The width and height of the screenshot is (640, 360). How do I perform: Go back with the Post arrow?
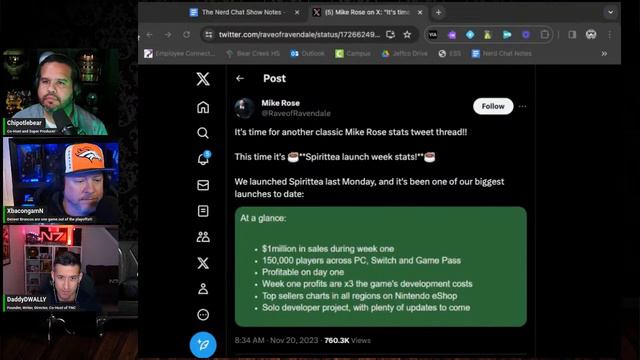click(x=240, y=78)
